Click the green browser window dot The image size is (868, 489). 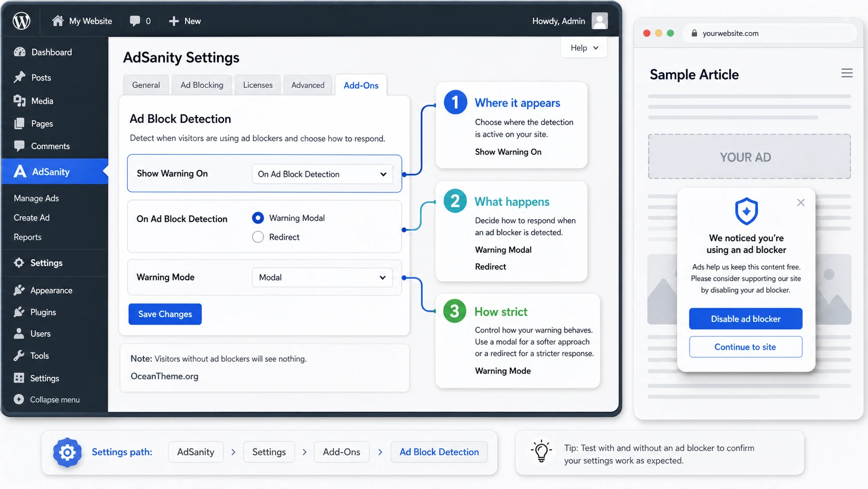[x=670, y=33]
